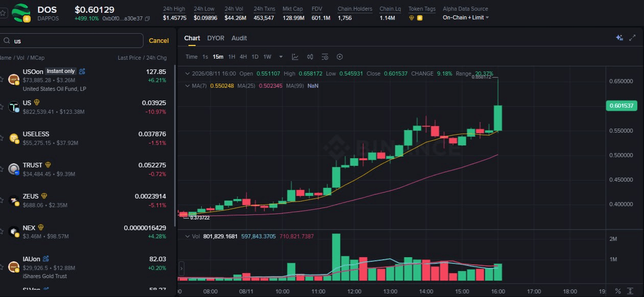Select the 1W timeframe

(267, 57)
